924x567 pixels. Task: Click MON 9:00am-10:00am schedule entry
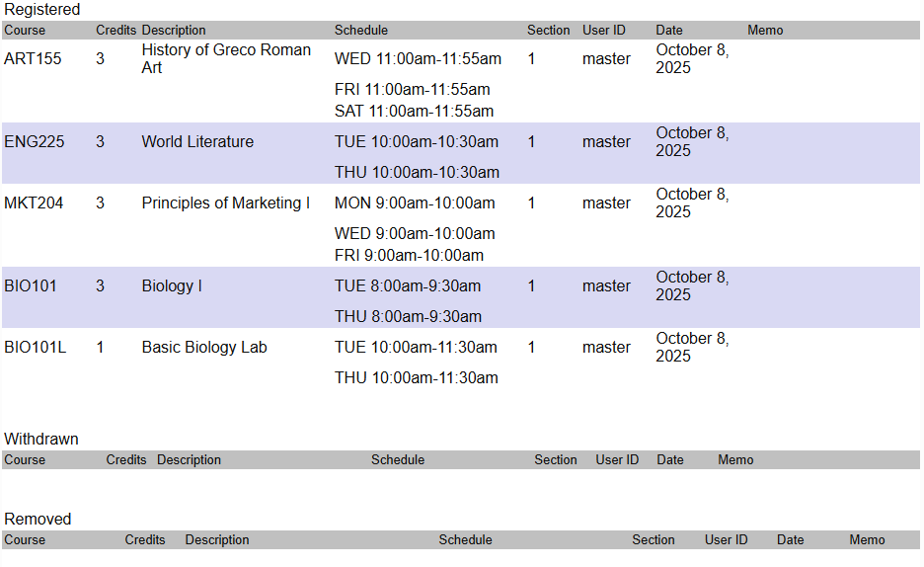click(x=415, y=203)
